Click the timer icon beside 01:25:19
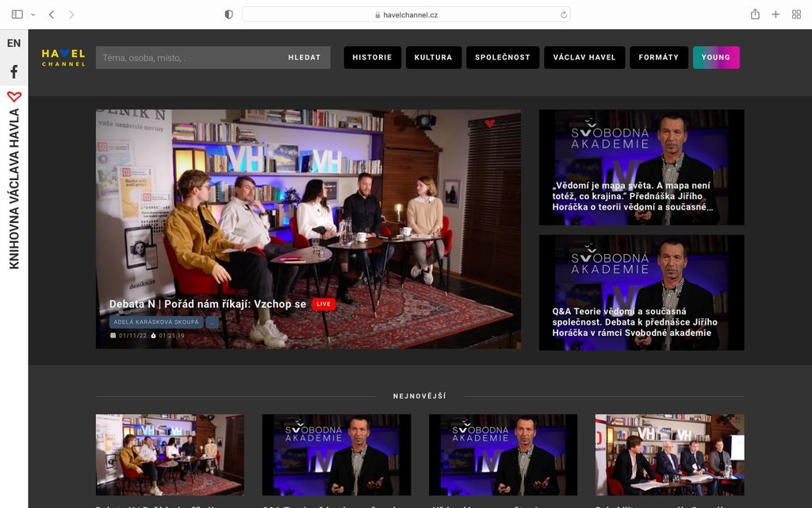The height and width of the screenshot is (508, 812). pyautogui.click(x=153, y=336)
